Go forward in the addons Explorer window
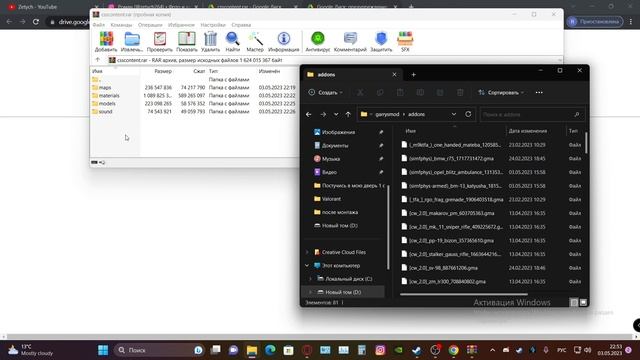The image size is (640, 360). click(323, 114)
